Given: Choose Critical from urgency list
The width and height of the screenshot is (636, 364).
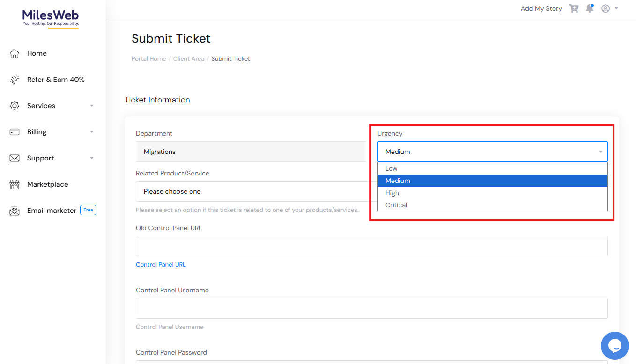Looking at the screenshot, I should [x=396, y=205].
